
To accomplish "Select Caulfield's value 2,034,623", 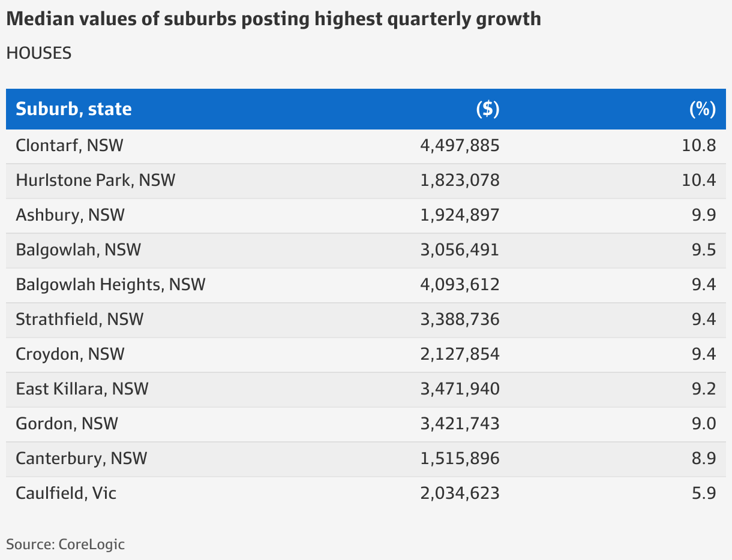I will (460, 493).
